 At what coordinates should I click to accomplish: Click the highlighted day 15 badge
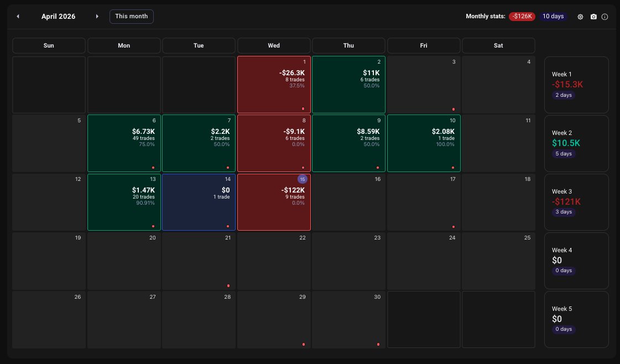303,179
